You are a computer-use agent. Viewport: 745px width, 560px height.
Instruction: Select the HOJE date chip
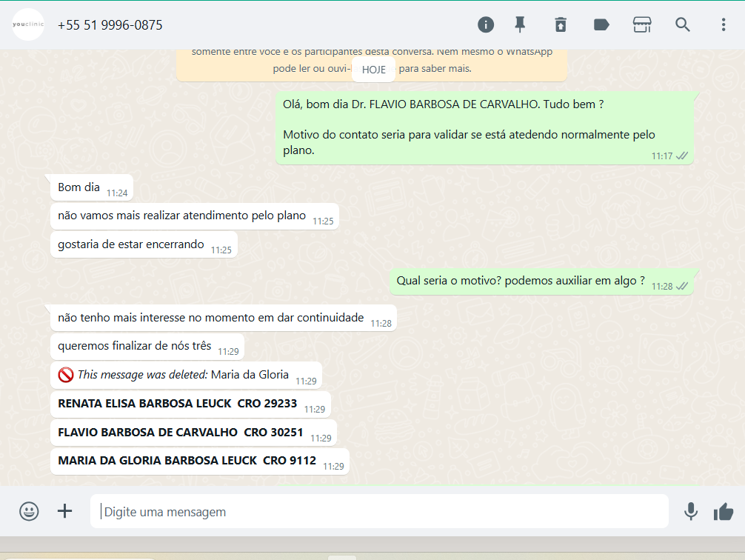[373, 70]
